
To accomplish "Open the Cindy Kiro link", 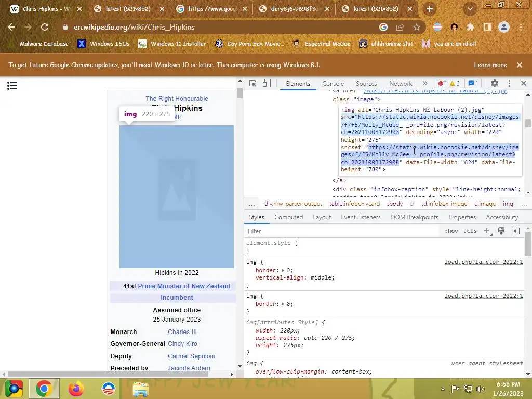I will [x=182, y=344].
